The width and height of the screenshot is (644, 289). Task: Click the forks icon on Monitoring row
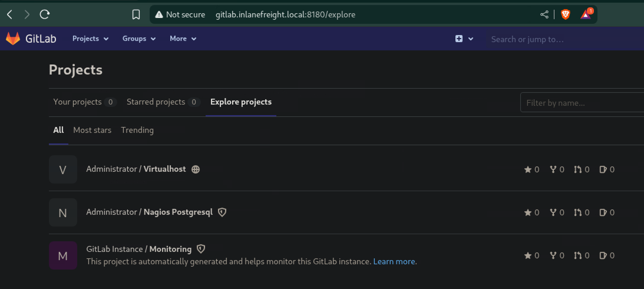point(553,255)
